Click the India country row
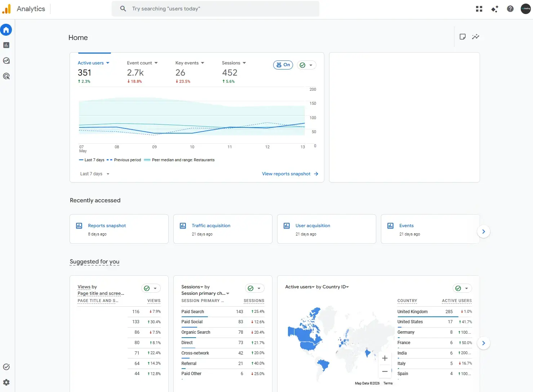 [x=435, y=353]
